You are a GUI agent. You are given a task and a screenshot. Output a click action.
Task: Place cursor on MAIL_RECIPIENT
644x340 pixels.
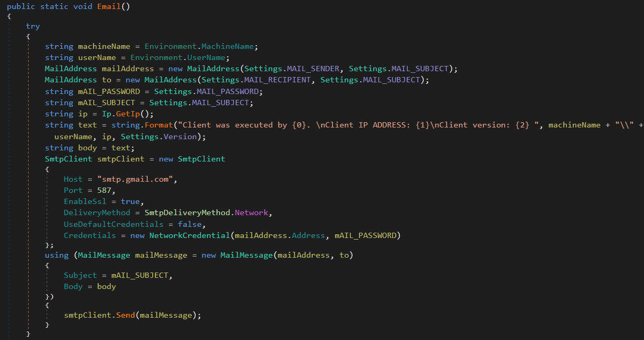click(x=278, y=80)
